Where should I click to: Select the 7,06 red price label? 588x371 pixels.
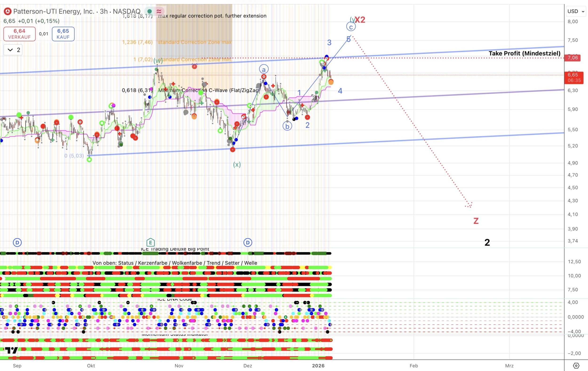[573, 58]
